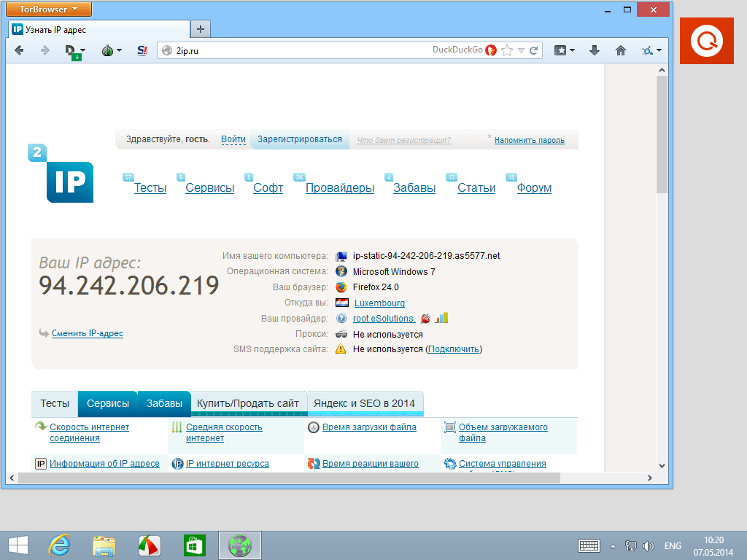747x560 pixels.
Task: Click the Зарегистрироваться button
Action: tap(300, 139)
